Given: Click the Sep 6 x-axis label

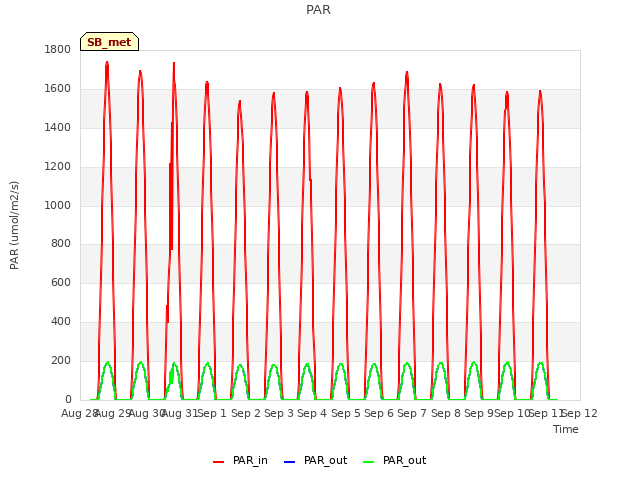Looking at the screenshot, I should [379, 413].
